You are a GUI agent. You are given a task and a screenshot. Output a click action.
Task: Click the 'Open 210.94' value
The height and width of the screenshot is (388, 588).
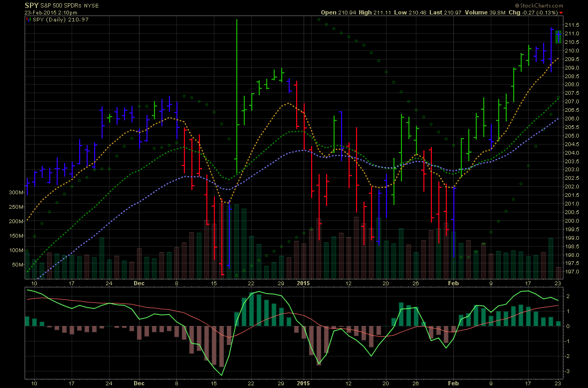[x=338, y=12]
